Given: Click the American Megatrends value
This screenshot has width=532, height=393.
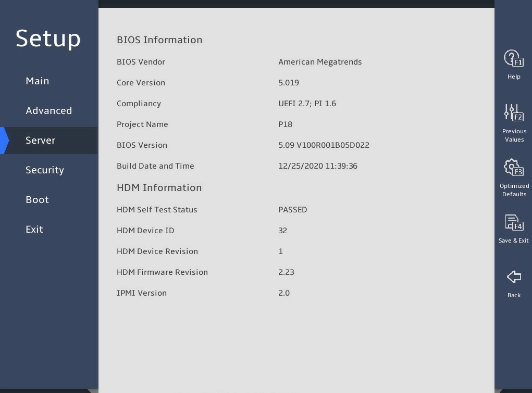Looking at the screenshot, I should [320, 62].
